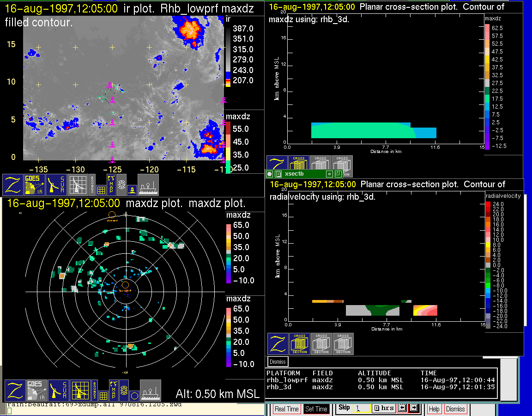Toggle Real Time mode

[286, 409]
